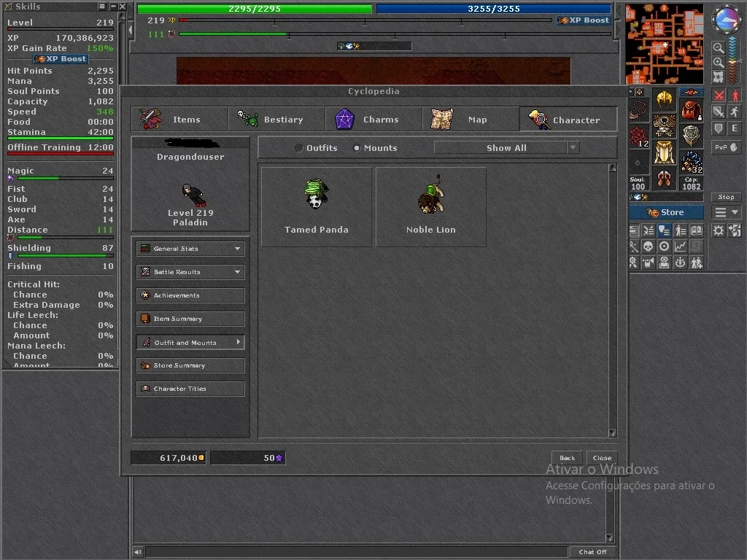Image resolution: width=747 pixels, height=560 pixels.
Task: Click the blue mana bar 3255/3255
Action: coord(494,9)
